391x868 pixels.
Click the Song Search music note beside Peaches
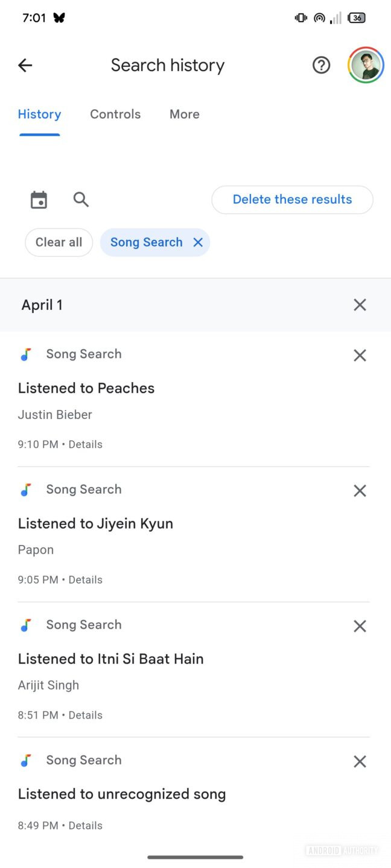click(26, 354)
